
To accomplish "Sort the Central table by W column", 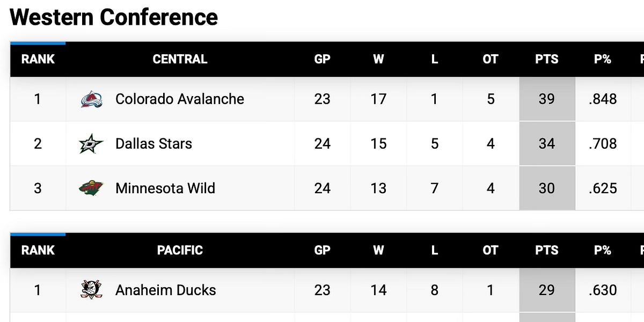I will pyautogui.click(x=379, y=60).
